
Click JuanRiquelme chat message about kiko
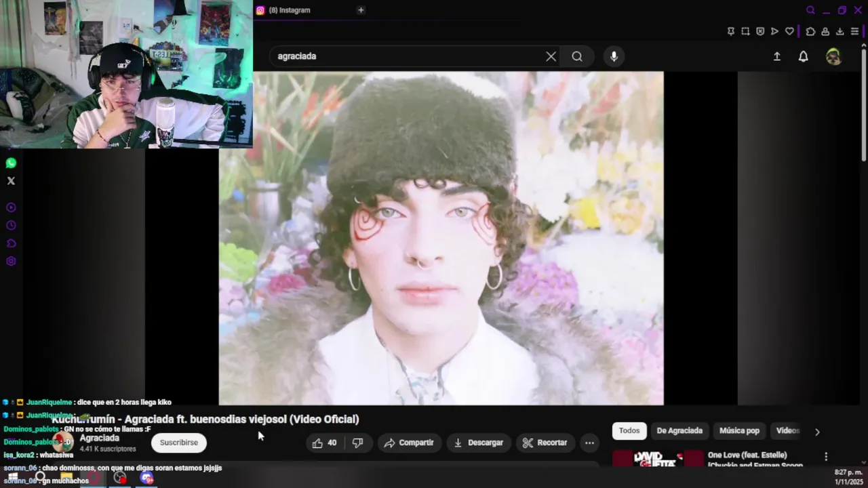(x=87, y=402)
